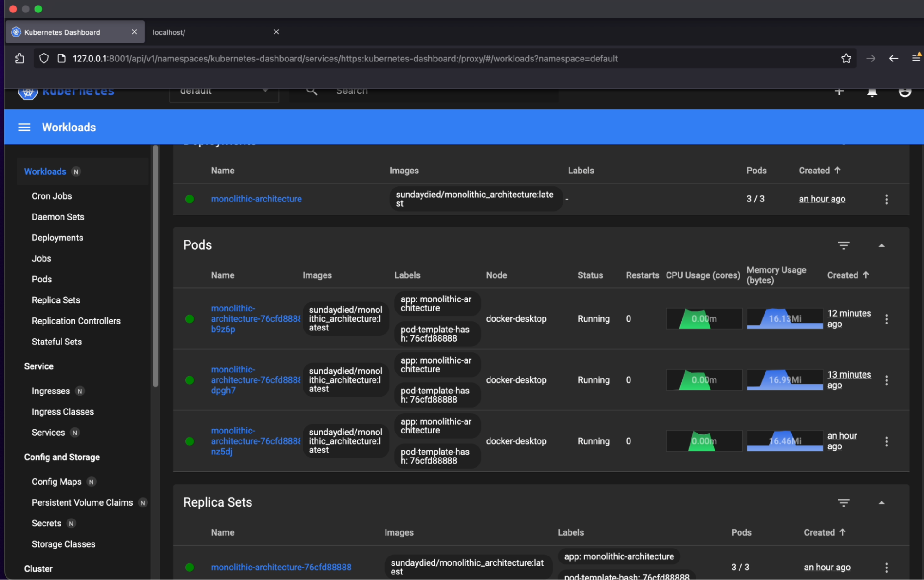
Task: Click the search magnifier icon
Action: tap(312, 91)
